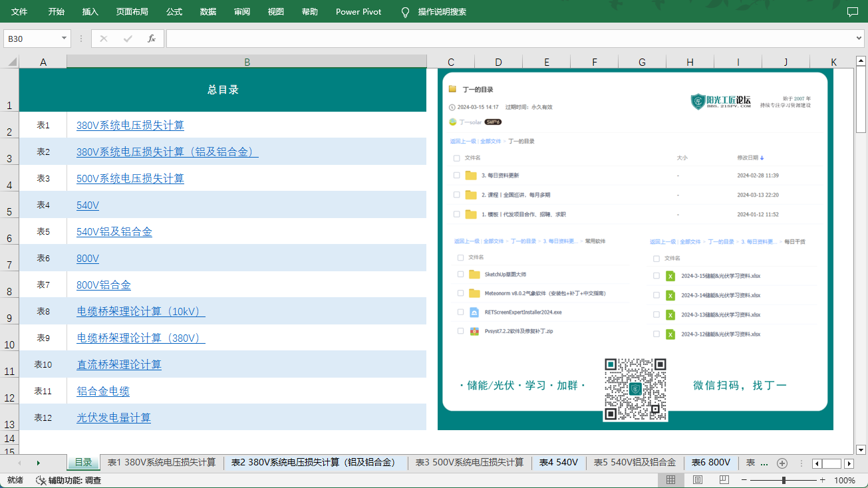Click zoom out minus button
This screenshot has height=488, width=868.
[744, 480]
